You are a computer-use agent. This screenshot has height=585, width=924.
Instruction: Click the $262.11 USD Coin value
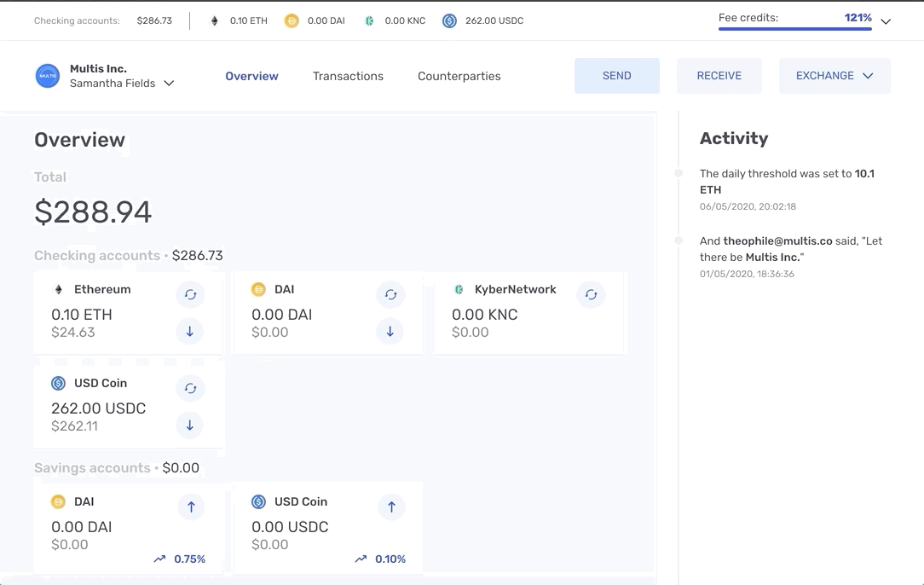pos(74,426)
